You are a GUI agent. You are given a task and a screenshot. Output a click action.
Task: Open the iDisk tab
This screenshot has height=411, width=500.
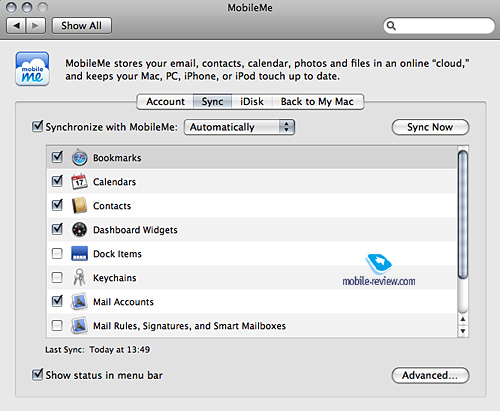(x=252, y=101)
